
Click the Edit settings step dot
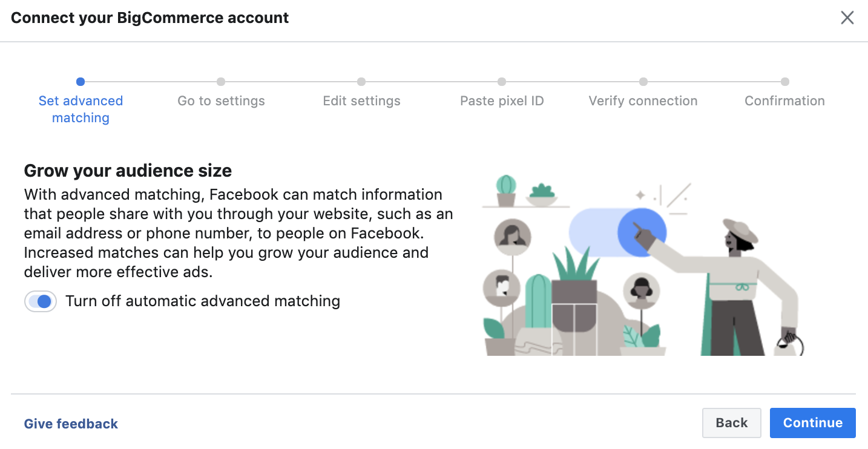click(361, 82)
